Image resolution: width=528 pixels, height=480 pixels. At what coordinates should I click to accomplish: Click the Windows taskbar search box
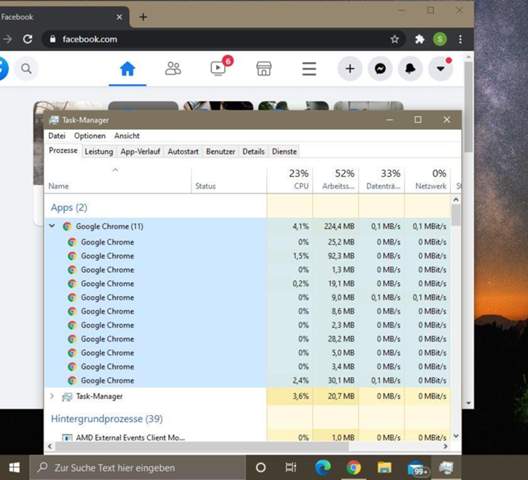point(138,468)
